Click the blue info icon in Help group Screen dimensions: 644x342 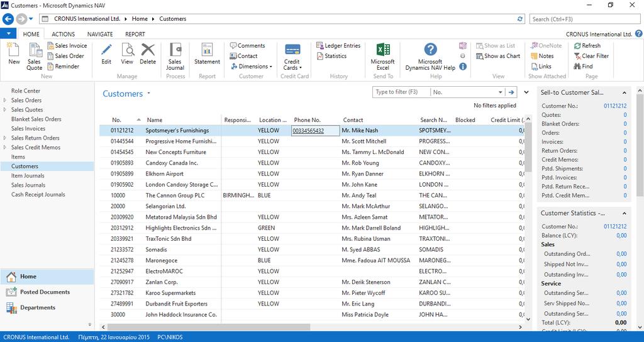pyautogui.click(x=463, y=66)
